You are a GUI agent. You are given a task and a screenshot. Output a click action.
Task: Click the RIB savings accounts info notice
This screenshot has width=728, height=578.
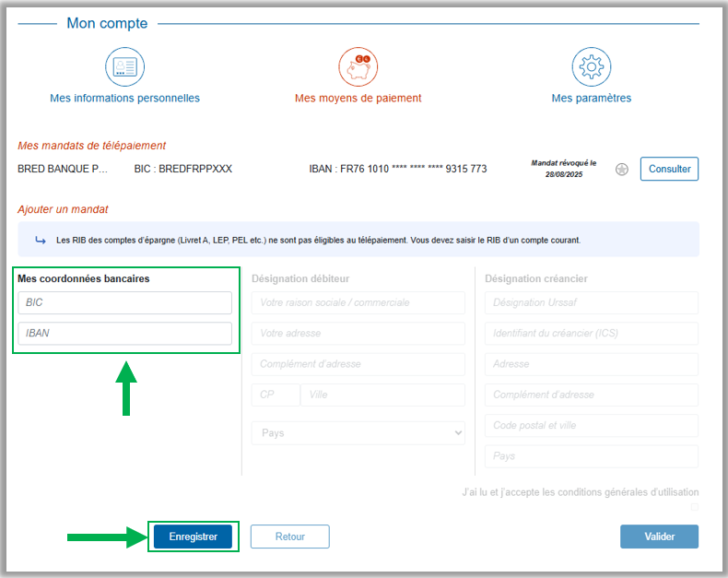click(358, 240)
